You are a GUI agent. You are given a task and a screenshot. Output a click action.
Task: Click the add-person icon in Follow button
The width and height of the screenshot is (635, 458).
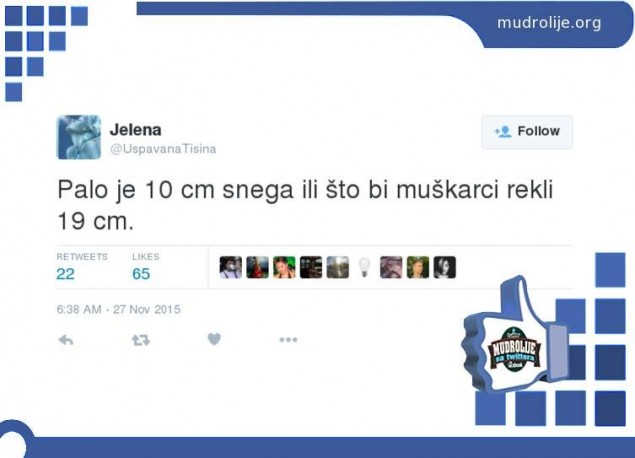tap(503, 132)
